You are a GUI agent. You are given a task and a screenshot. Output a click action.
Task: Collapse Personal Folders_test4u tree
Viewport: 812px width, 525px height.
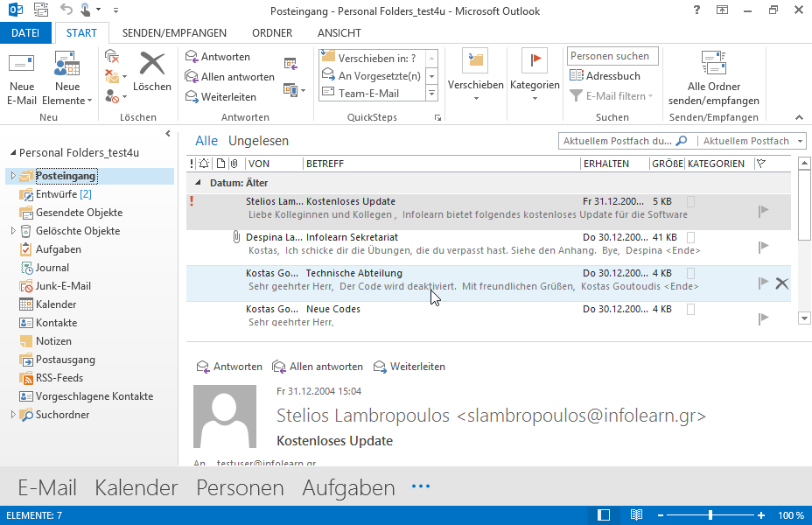[13, 153]
